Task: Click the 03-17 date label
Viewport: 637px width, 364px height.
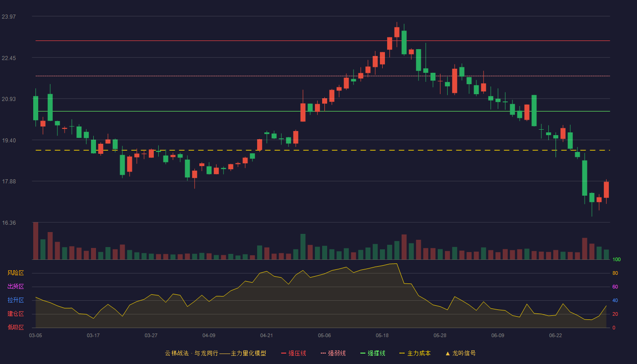Action: (93, 335)
